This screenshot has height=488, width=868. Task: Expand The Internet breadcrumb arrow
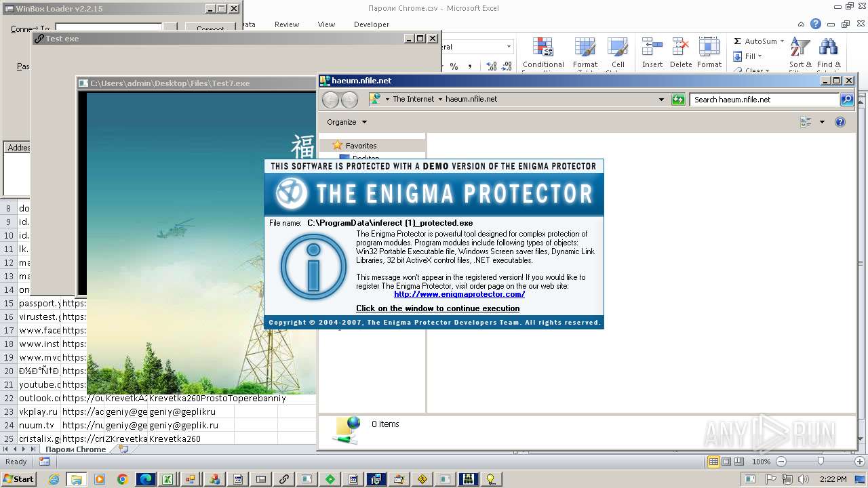coord(439,99)
